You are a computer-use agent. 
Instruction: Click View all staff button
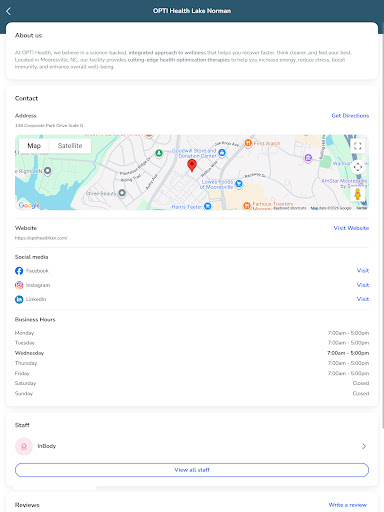click(192, 470)
